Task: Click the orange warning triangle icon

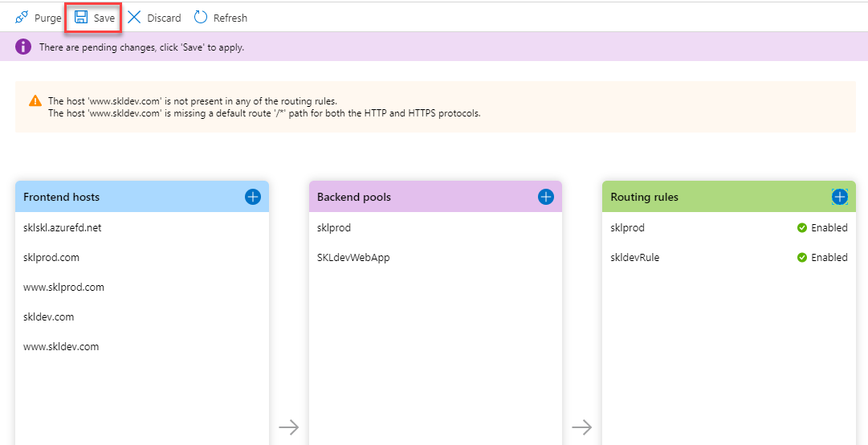Action: 35,100
